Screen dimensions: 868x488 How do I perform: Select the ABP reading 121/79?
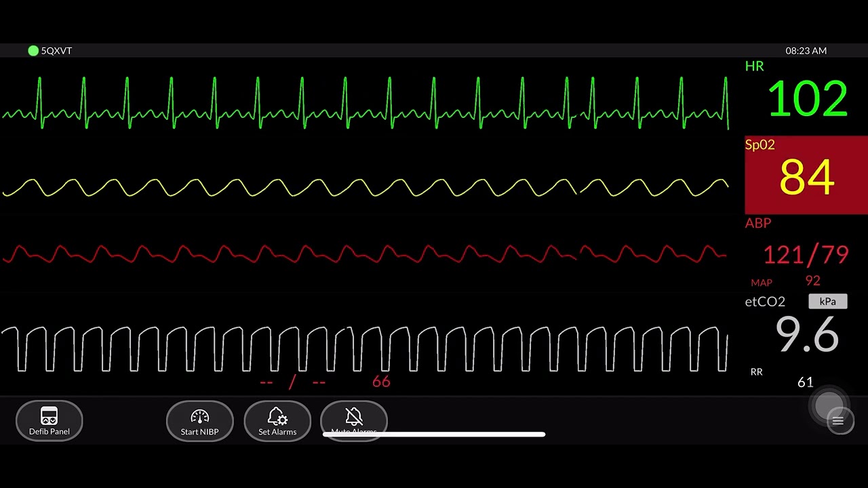click(806, 255)
